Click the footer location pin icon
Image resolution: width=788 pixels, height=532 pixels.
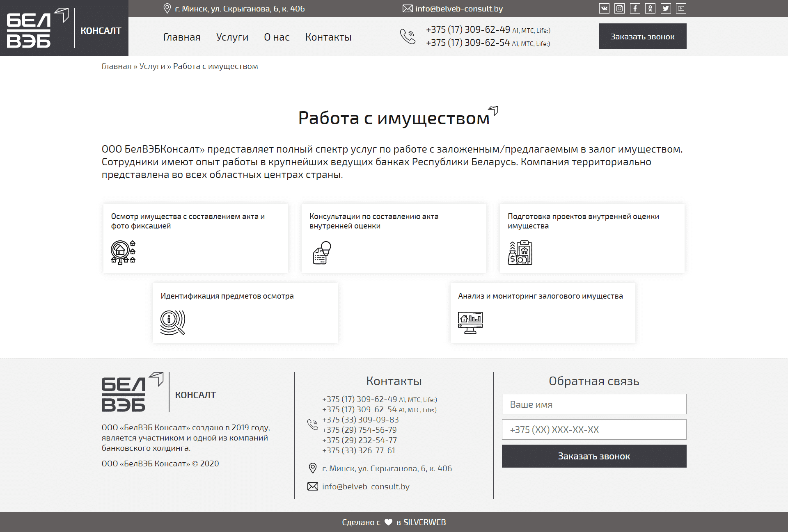pos(313,468)
